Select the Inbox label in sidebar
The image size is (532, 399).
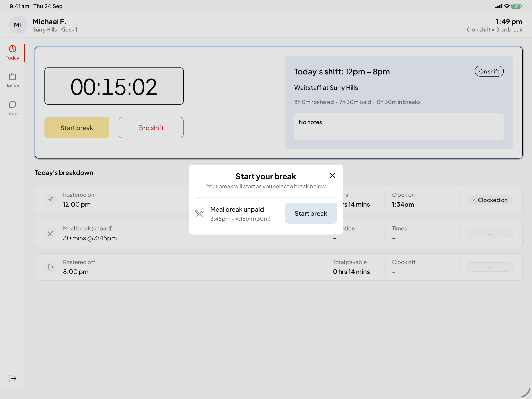pos(13,113)
